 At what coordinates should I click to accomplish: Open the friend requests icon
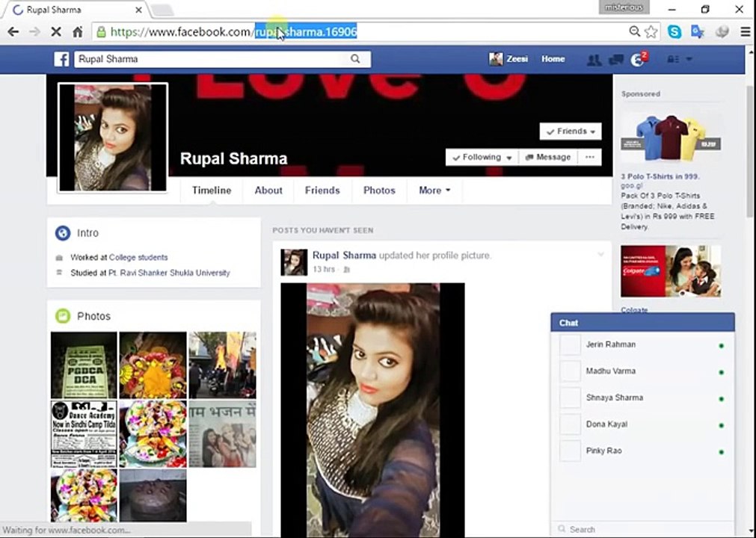point(594,60)
